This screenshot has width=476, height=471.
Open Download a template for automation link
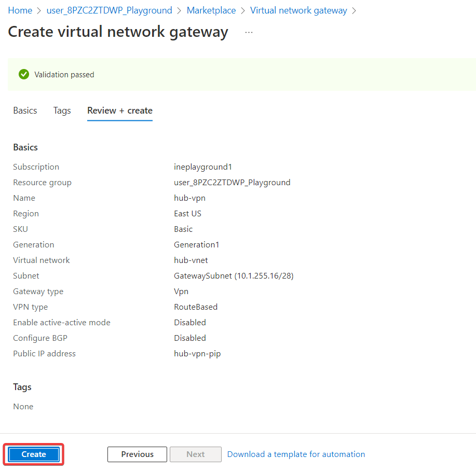click(296, 454)
